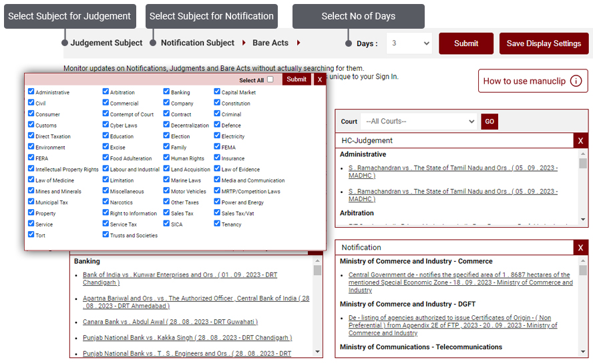Screen dimensions: 593x364
Task: Toggle the Select All checkbox
Action: tap(270, 79)
